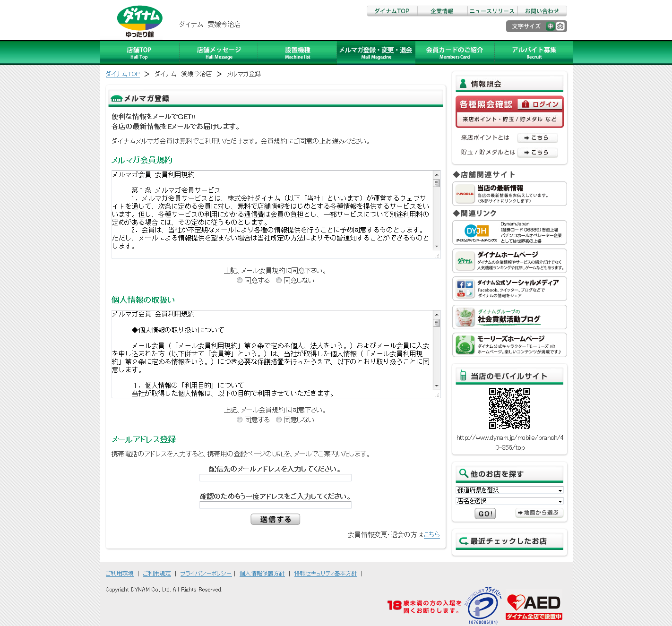
Task: Select 同意しない for 個人情報の取扱い
Action: pos(279,420)
